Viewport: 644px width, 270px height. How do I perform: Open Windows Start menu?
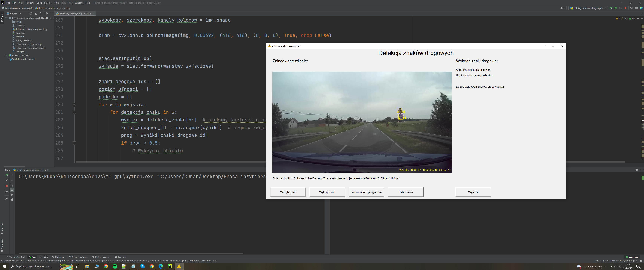point(4,266)
